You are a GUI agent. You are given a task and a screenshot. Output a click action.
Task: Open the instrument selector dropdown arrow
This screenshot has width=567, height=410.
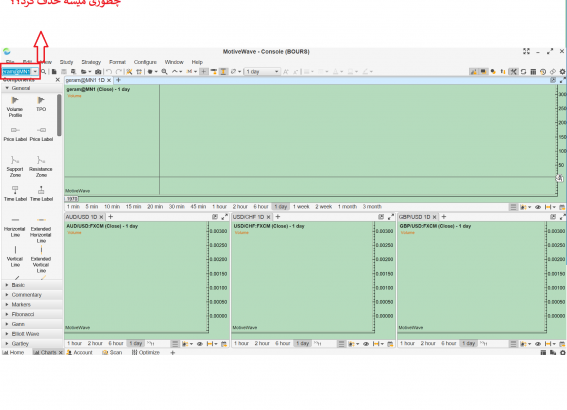(35, 72)
